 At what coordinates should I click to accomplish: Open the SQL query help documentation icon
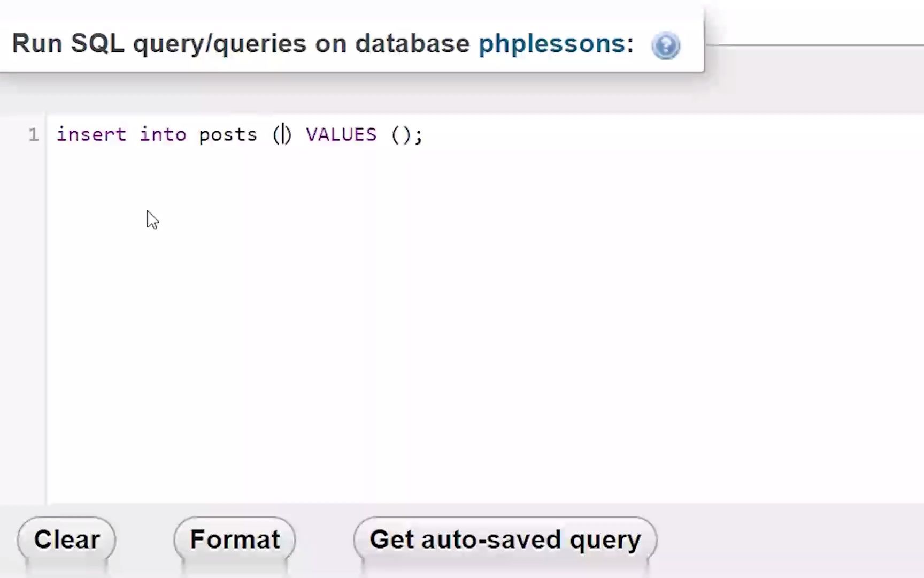(666, 45)
